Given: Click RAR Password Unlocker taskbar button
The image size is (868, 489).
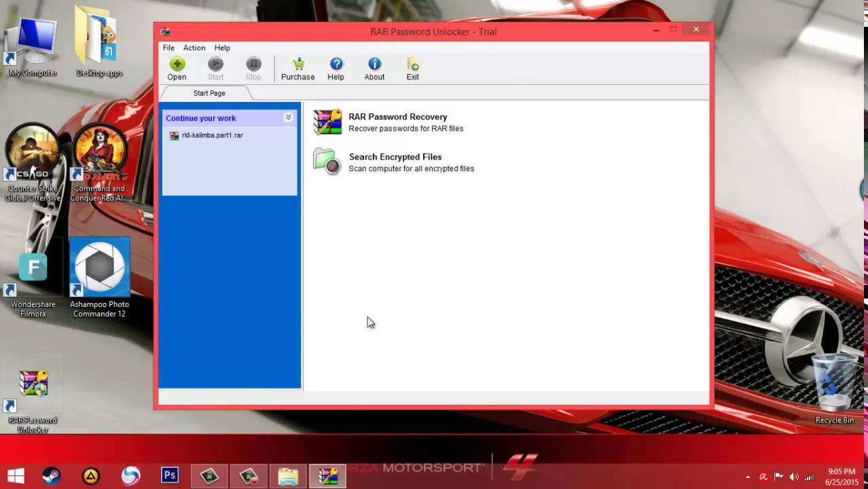Looking at the screenshot, I should (x=328, y=475).
